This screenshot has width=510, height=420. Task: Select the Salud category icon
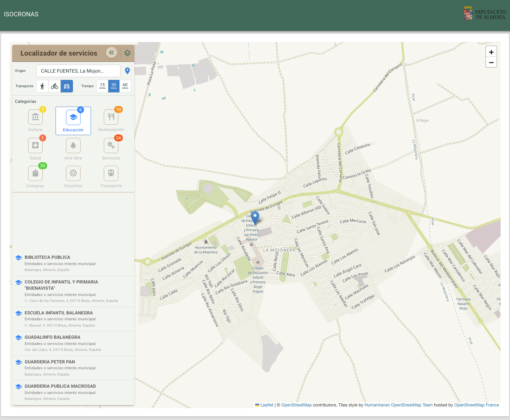pyautogui.click(x=35, y=146)
